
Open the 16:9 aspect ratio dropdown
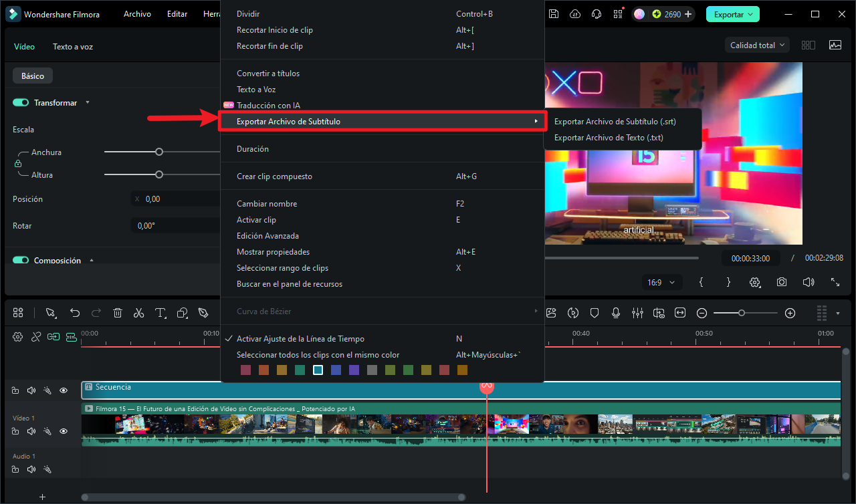(x=661, y=282)
